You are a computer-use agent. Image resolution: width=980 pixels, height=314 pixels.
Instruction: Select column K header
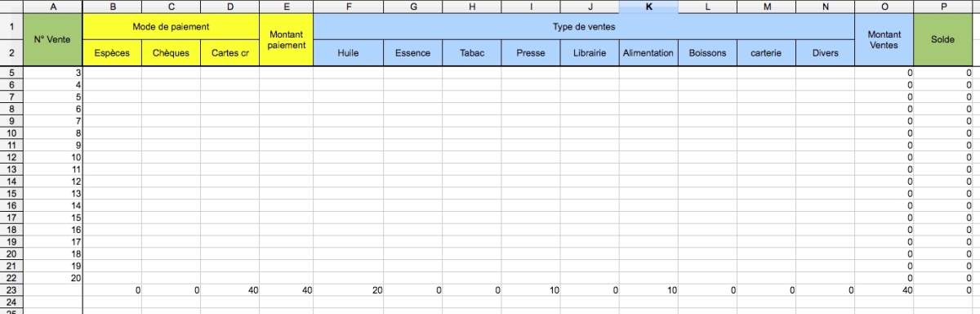[648, 7]
